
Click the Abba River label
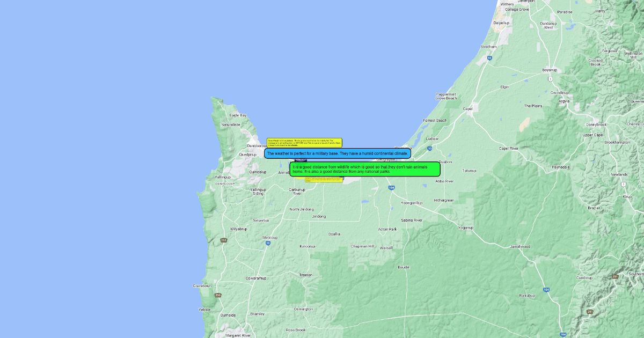tap(444, 181)
